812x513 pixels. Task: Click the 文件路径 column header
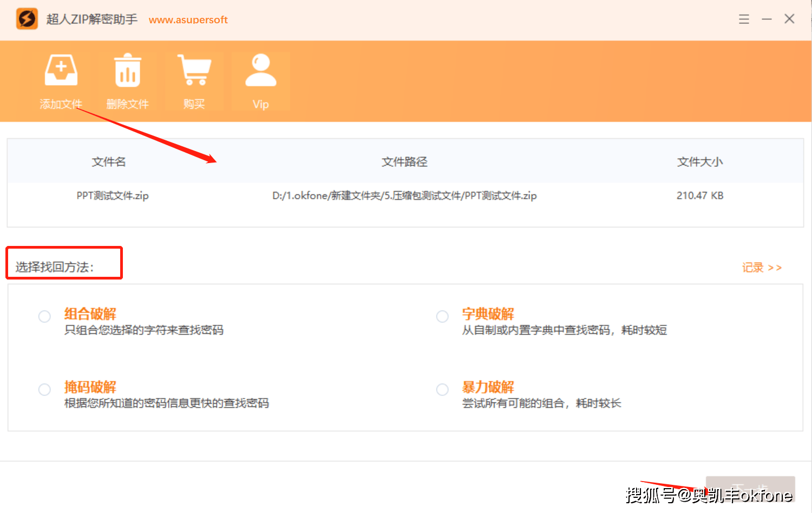pyautogui.click(x=404, y=162)
